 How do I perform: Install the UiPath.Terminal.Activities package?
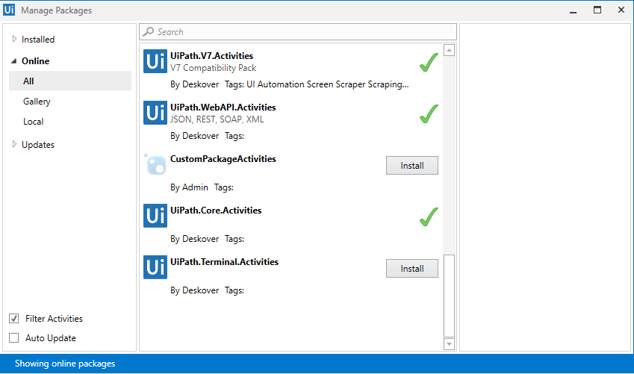(x=412, y=268)
